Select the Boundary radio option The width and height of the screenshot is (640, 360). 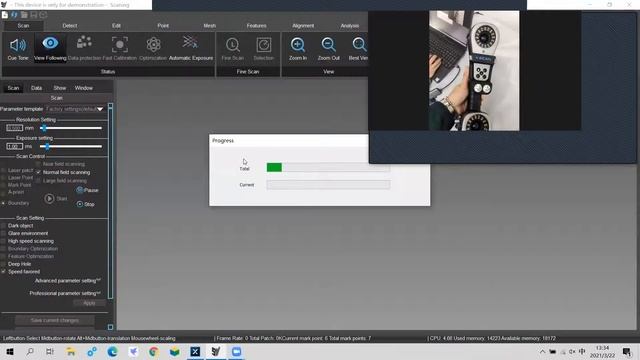click(x=3, y=203)
